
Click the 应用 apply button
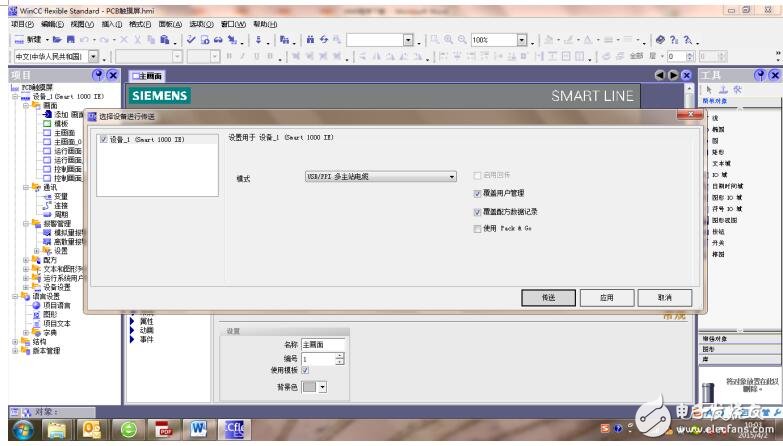pyautogui.click(x=607, y=298)
